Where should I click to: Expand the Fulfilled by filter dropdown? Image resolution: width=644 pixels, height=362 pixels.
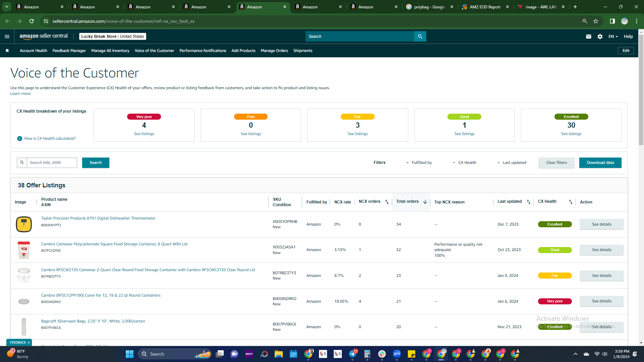[419, 163]
